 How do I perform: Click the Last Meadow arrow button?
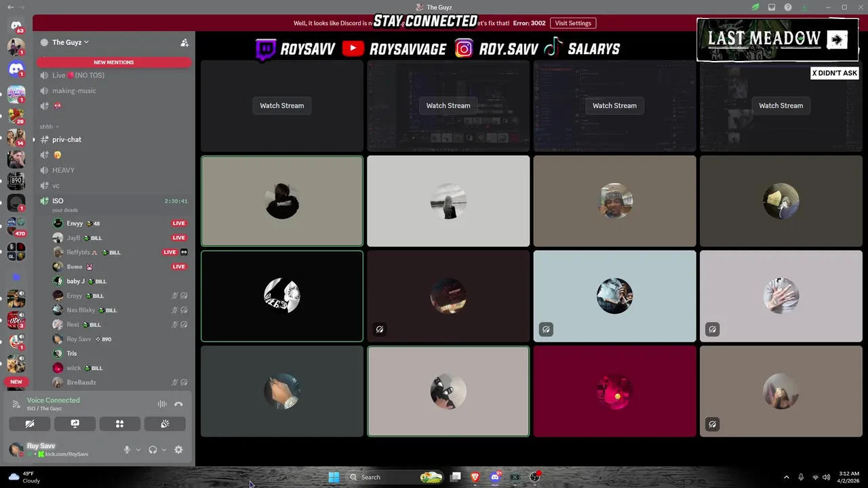click(837, 39)
